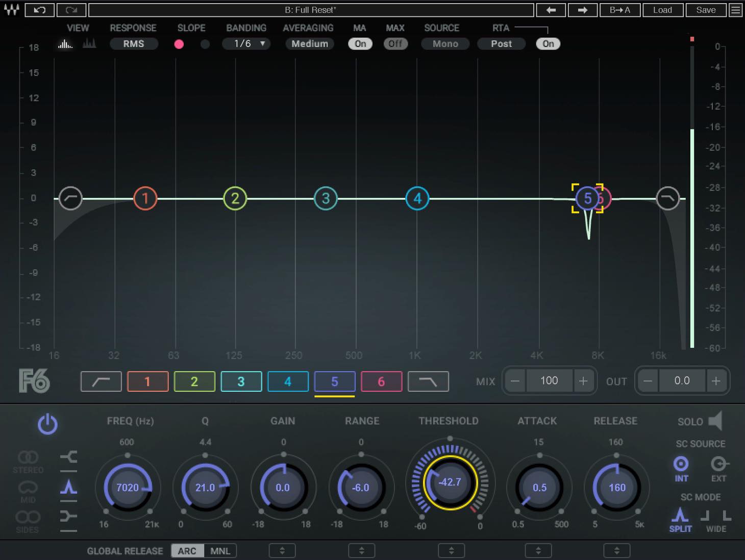
Task: Load the previous preset with left arrow
Action: 551,10
